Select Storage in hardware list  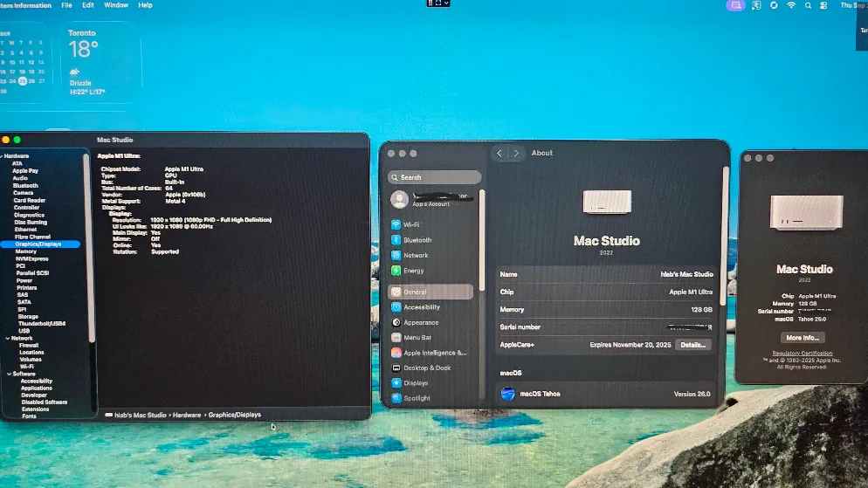point(28,317)
